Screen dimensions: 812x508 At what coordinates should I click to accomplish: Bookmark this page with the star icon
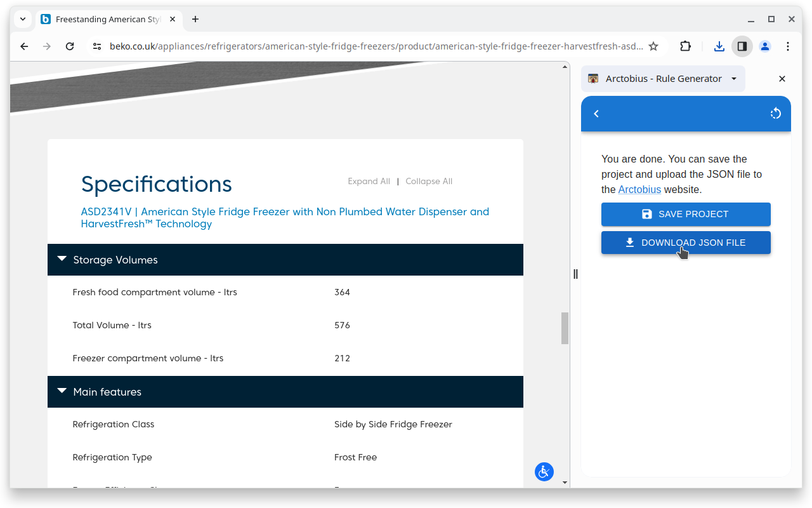(x=653, y=46)
